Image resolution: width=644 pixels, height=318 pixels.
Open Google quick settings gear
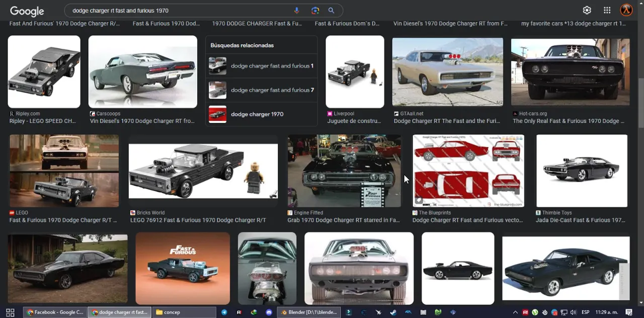pos(587,10)
